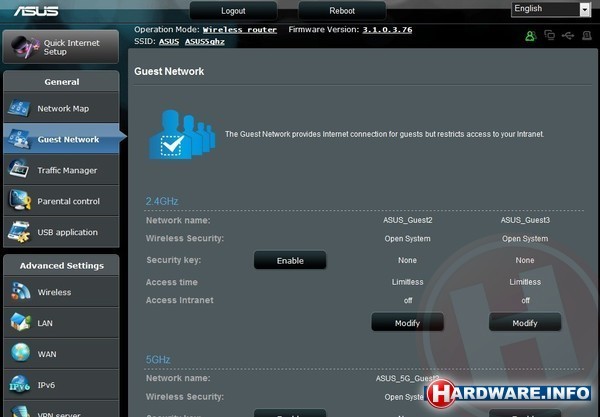Click the printer status icon at top right
The image size is (600, 417).
click(587, 36)
